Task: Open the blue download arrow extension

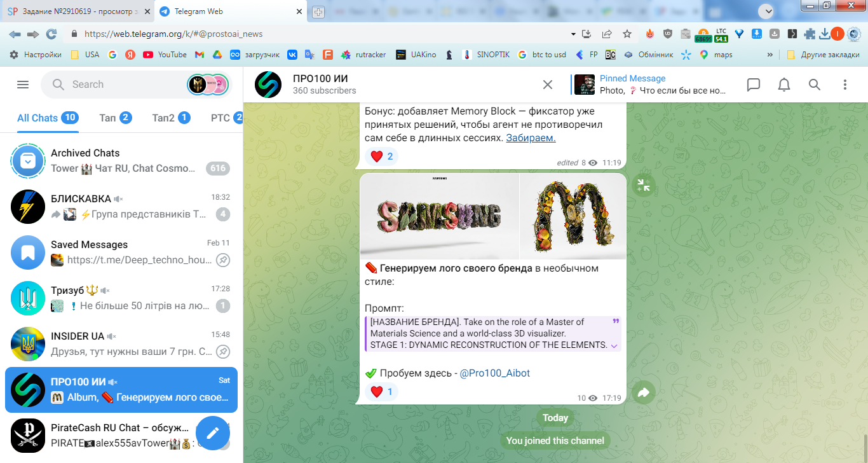Action: [x=757, y=34]
